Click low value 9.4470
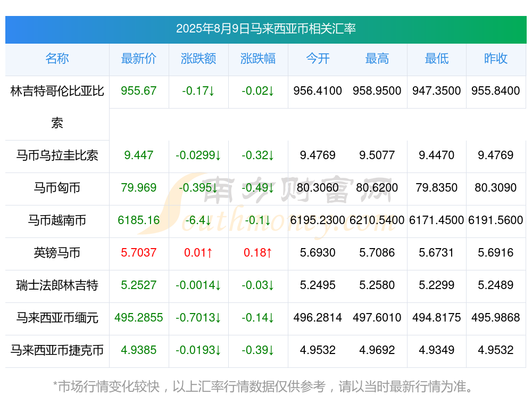The width and height of the screenshot is (532, 403). click(x=437, y=155)
